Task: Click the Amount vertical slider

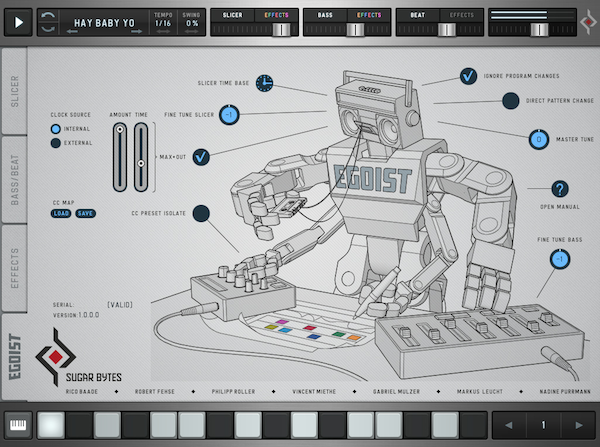Action: point(120,157)
